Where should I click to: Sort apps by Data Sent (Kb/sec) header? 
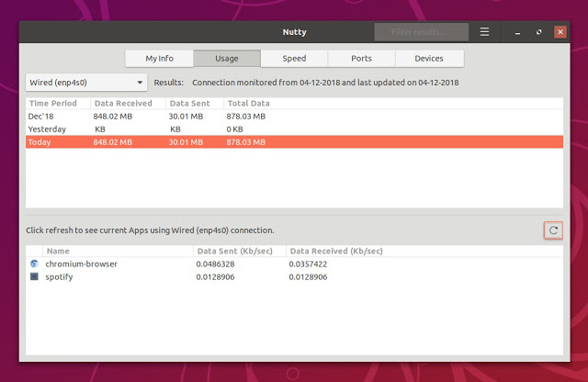click(240, 252)
